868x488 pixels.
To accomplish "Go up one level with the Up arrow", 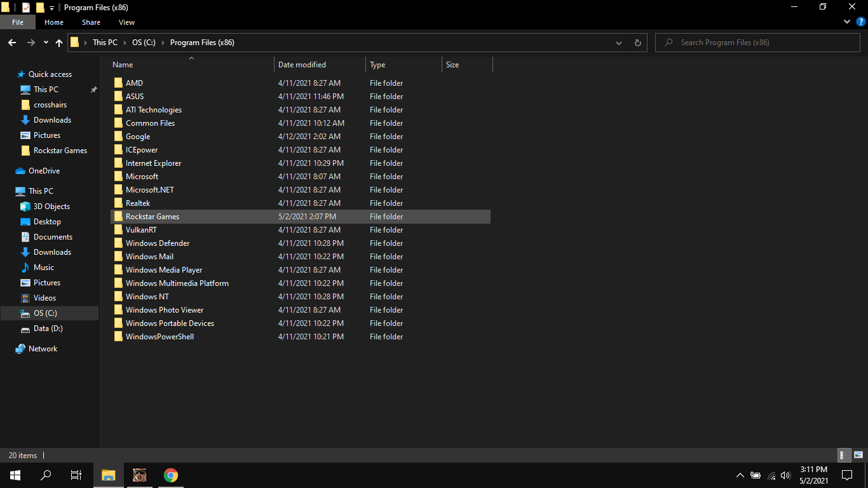I will tap(59, 43).
